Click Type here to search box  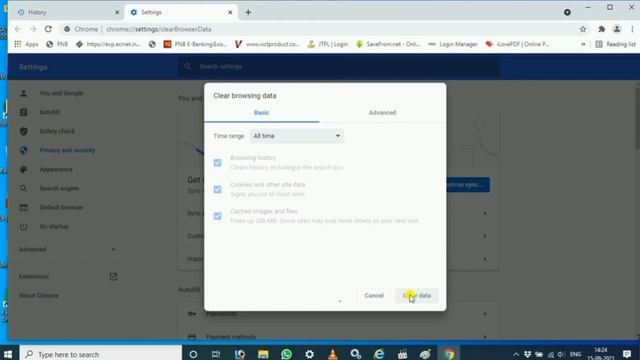[x=100, y=354]
